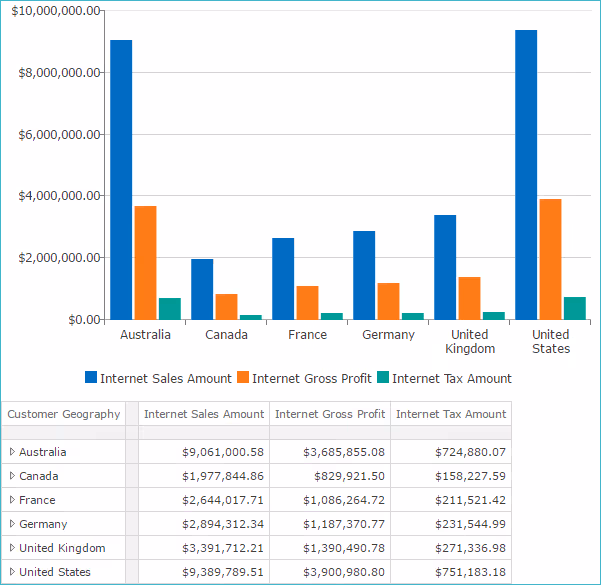Select the Internet Tax Amount column header
Image resolution: width=601 pixels, height=585 pixels.
click(x=451, y=414)
